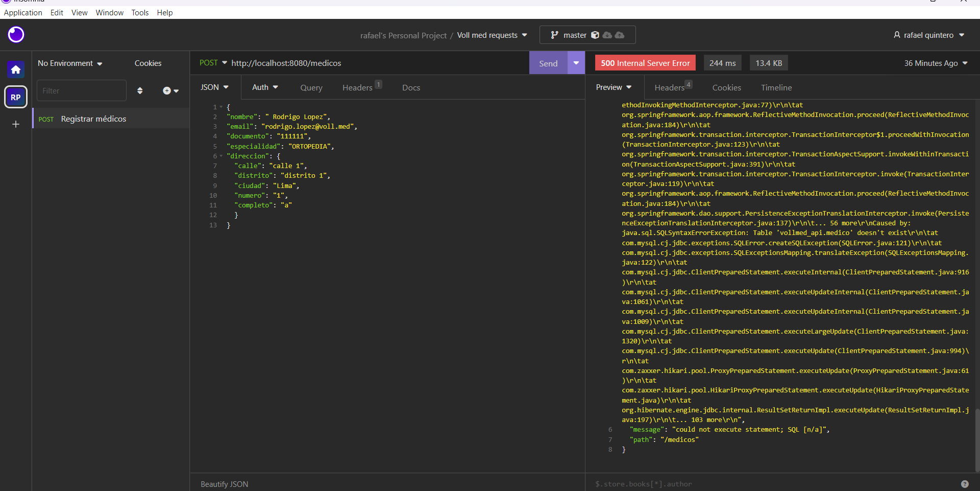Click the second cloud sync icon
Image resolution: width=980 pixels, height=491 pixels.
pyautogui.click(x=620, y=35)
